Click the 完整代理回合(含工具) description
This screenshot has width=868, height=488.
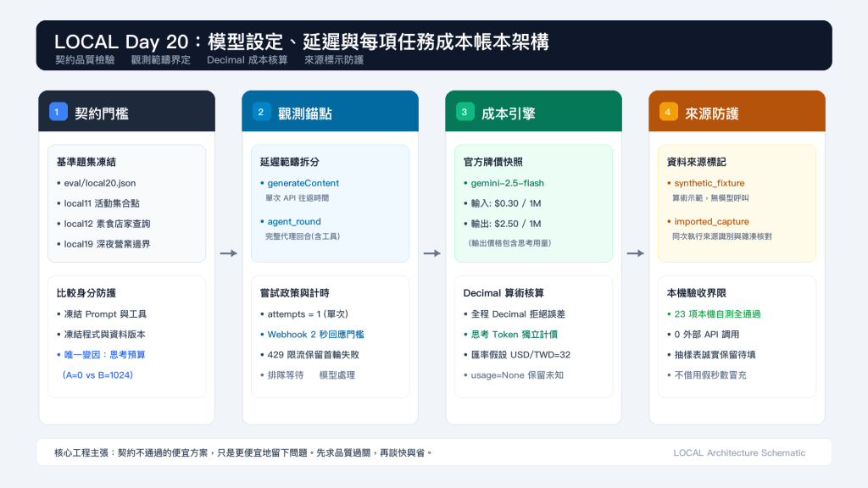(303, 236)
